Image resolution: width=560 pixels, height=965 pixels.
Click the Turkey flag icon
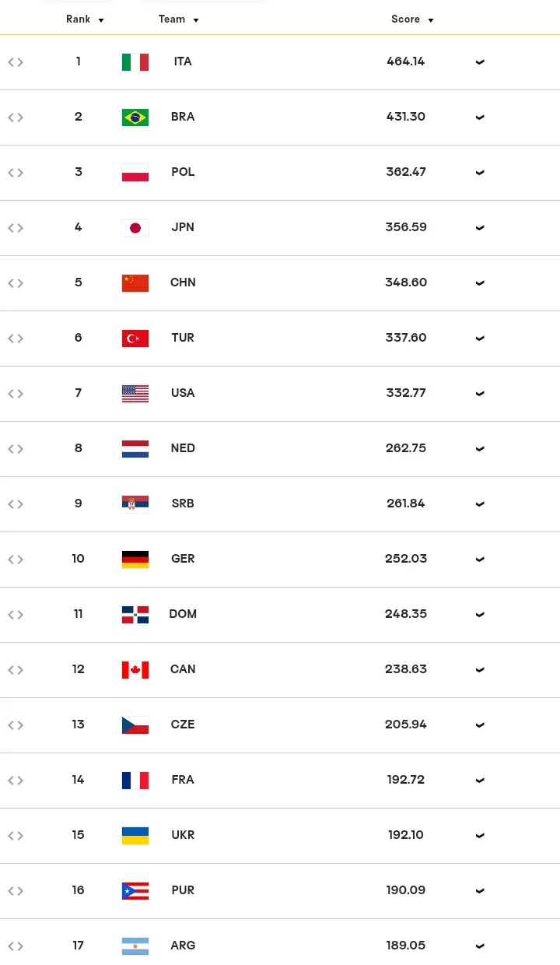(135, 339)
